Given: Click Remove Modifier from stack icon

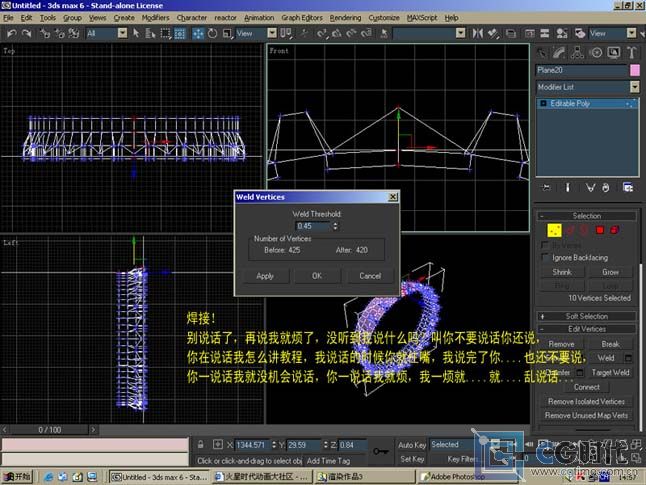Looking at the screenshot, I should click(x=605, y=188).
